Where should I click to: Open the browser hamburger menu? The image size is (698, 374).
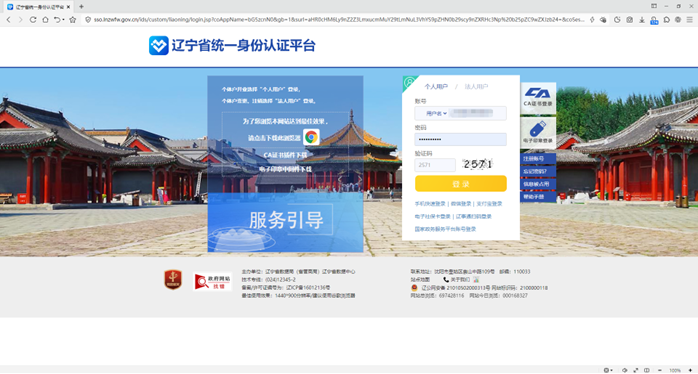click(x=690, y=20)
